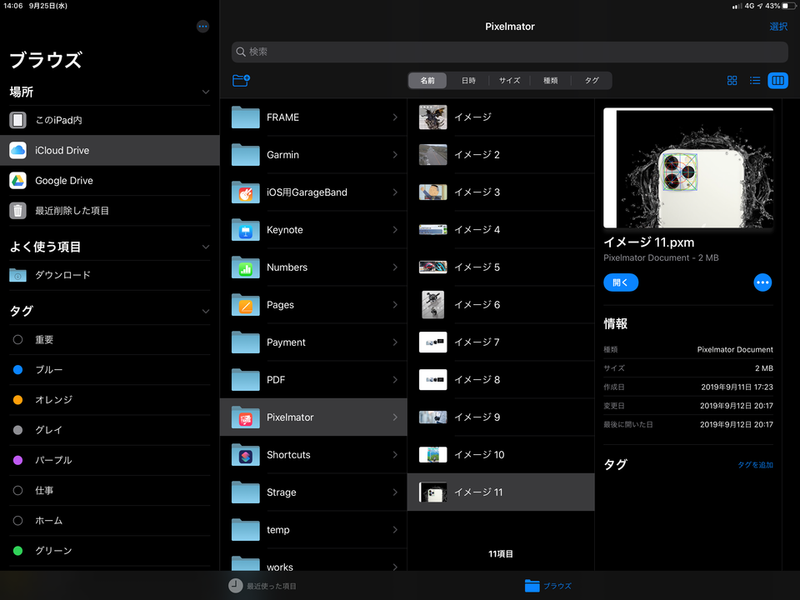Filter by the グレイ color tag

point(110,430)
